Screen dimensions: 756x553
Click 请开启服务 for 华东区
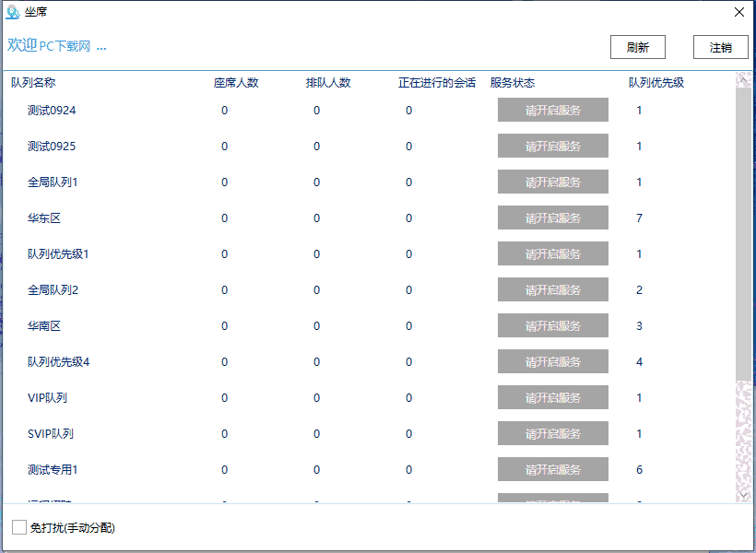pos(552,218)
